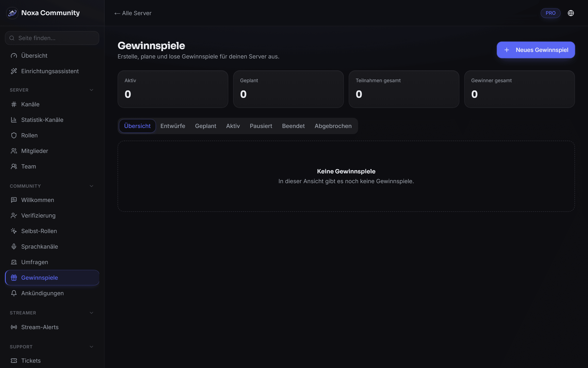Click the Stream-Alerts broadcast icon
588x368 pixels.
coord(14,327)
